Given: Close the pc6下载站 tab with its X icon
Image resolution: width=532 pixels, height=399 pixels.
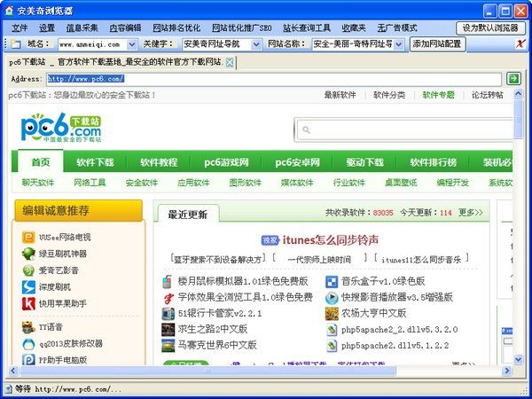Looking at the screenshot, I should 230,62.
